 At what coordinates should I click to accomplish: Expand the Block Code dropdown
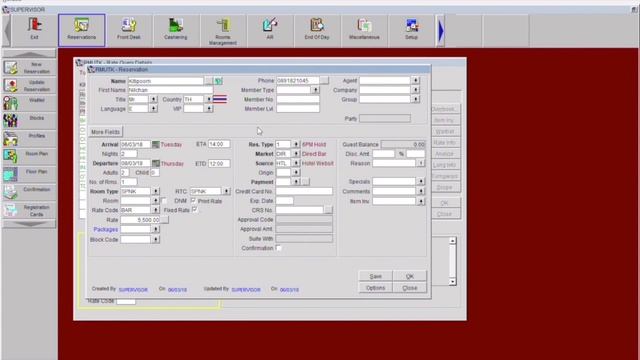tap(156, 240)
